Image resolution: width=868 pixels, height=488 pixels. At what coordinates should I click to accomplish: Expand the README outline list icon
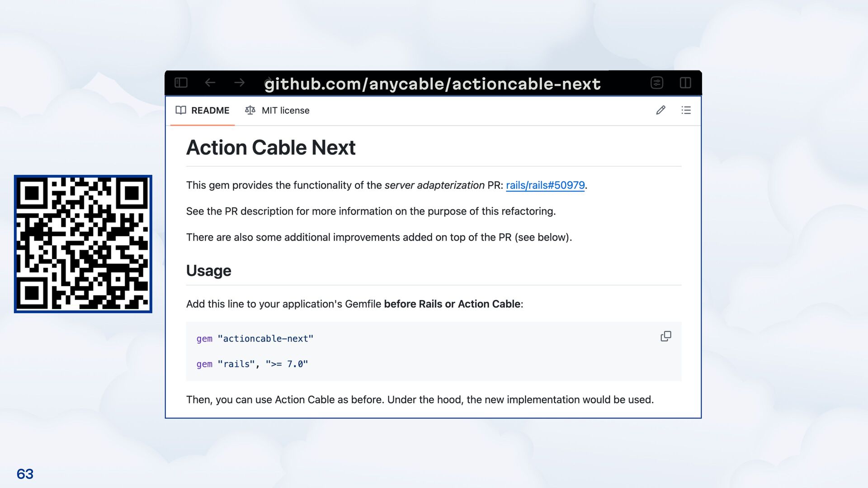pyautogui.click(x=686, y=110)
